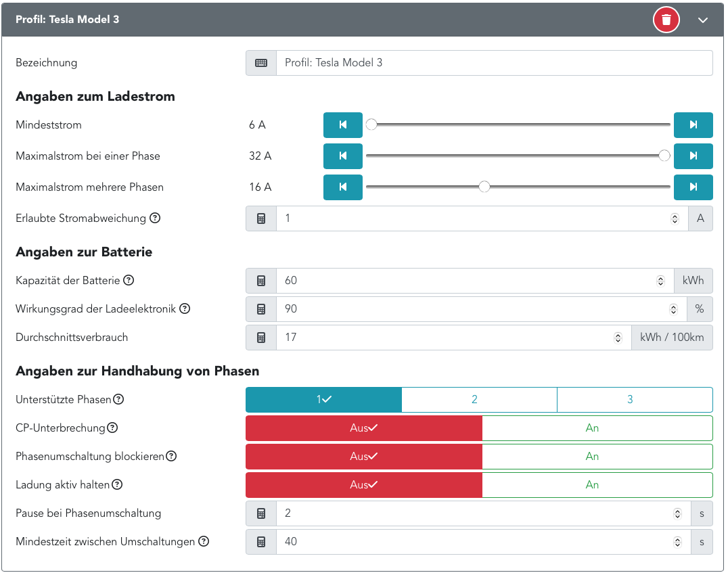Click calculator icon for Mindestzeit zwischen Umschaltungen
Image resolution: width=728 pixels, height=575 pixels.
[x=261, y=542]
